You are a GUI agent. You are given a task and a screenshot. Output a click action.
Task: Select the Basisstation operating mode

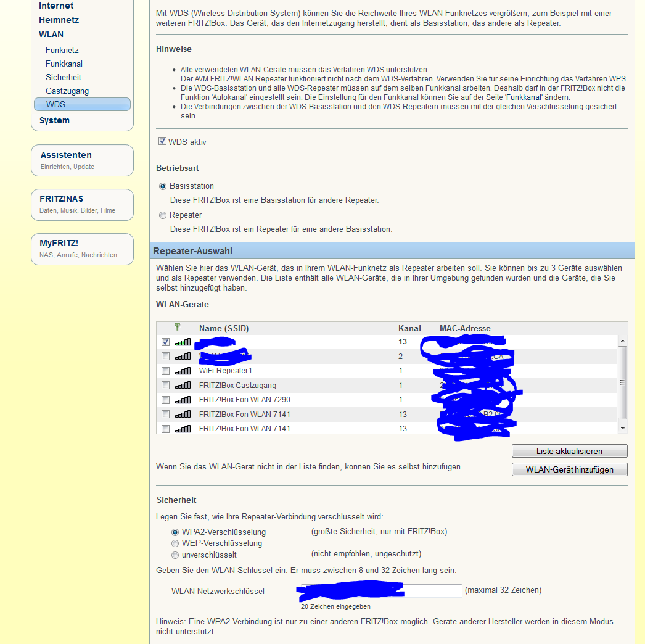pyautogui.click(x=163, y=186)
